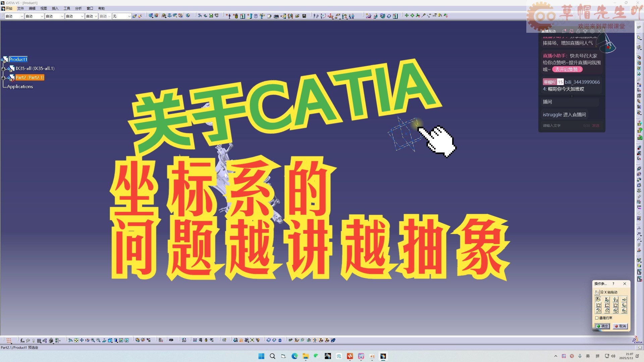644x362 pixels.
Task: Click the open folder toolbar icon
Action: click(297, 16)
